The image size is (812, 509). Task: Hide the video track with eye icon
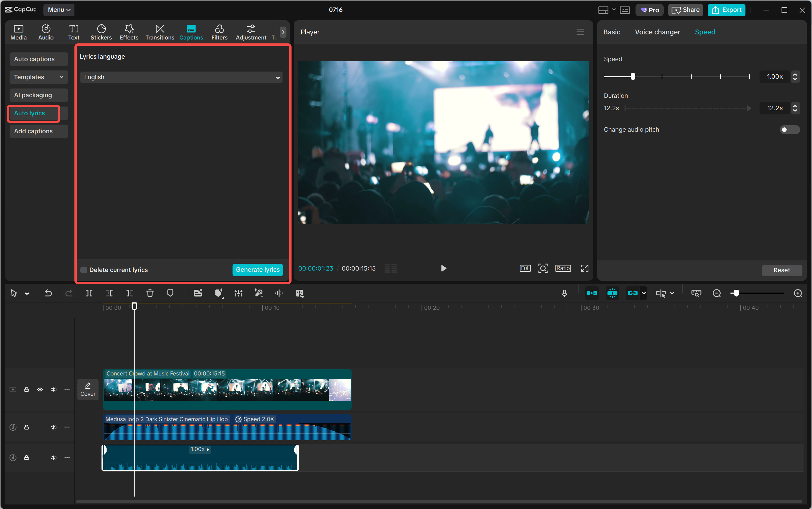[40, 390]
